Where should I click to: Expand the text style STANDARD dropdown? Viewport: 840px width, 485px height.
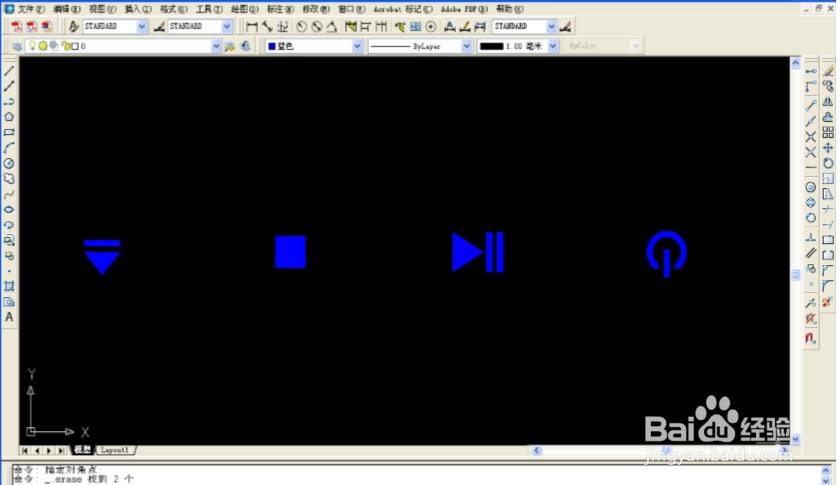click(142, 26)
